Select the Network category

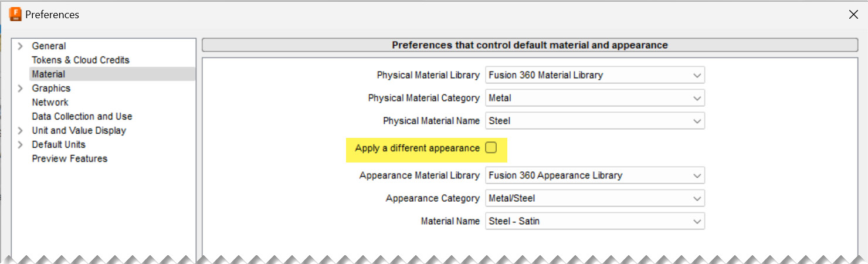click(50, 102)
